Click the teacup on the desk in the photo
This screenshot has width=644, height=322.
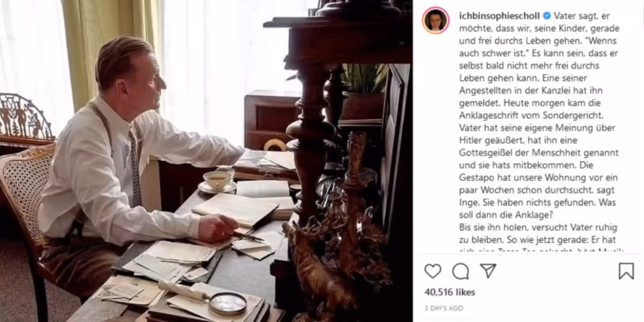click(218, 182)
